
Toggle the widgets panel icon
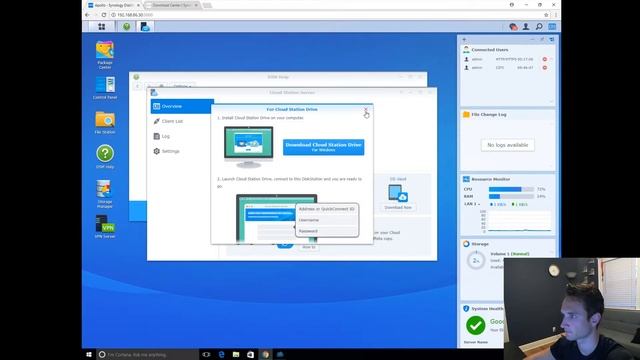point(552,27)
